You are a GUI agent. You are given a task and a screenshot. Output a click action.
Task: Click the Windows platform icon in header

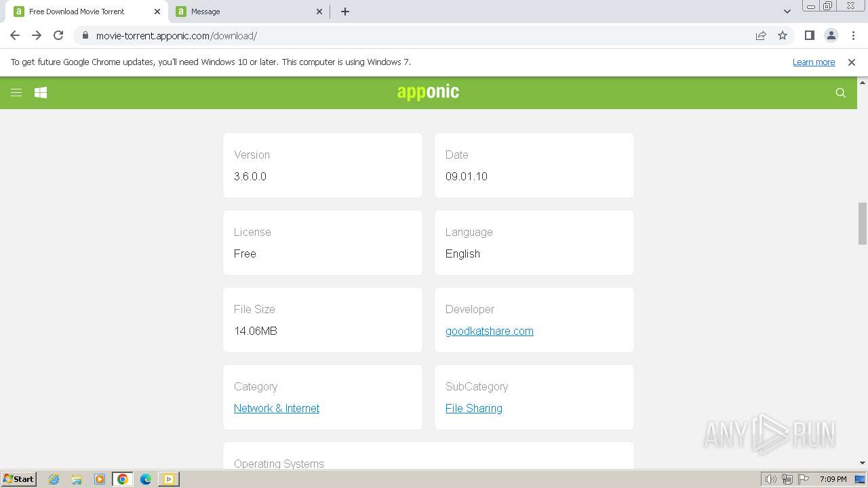click(41, 93)
